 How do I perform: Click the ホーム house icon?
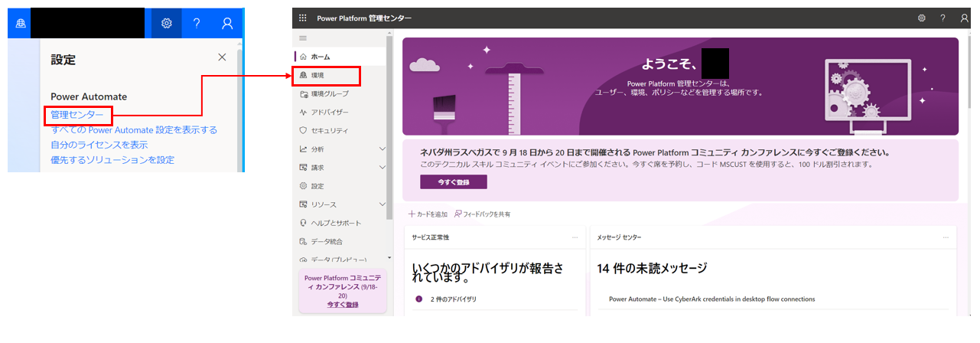[x=304, y=57]
